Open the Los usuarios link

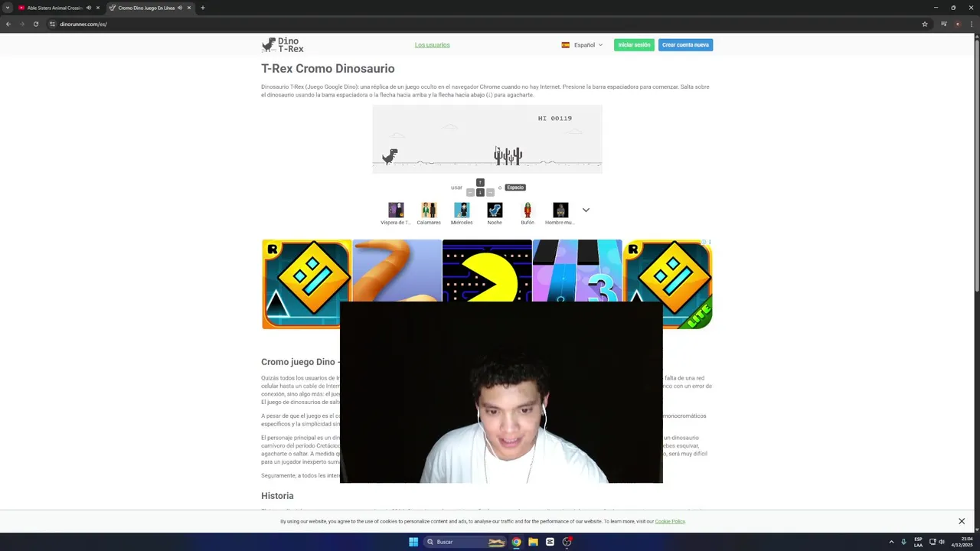point(432,45)
